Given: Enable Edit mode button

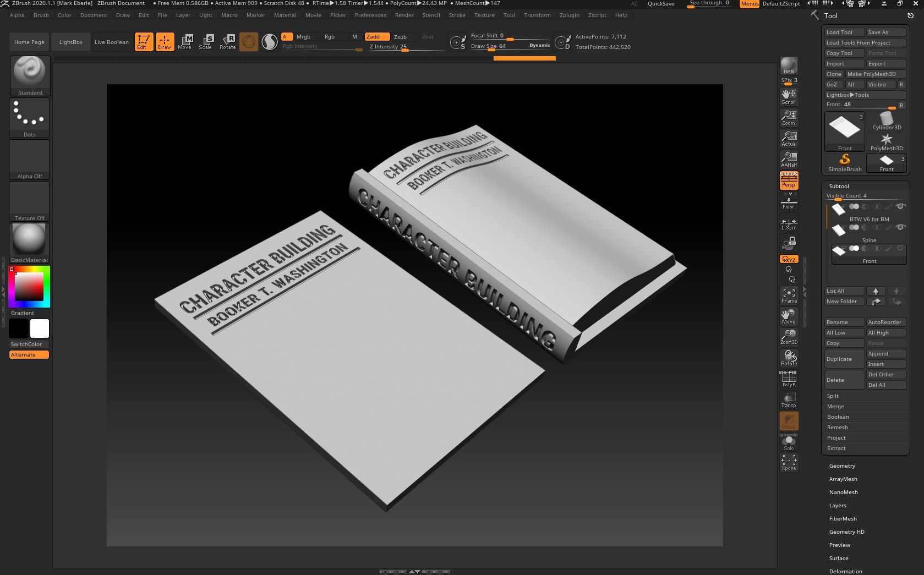Looking at the screenshot, I should (x=144, y=42).
